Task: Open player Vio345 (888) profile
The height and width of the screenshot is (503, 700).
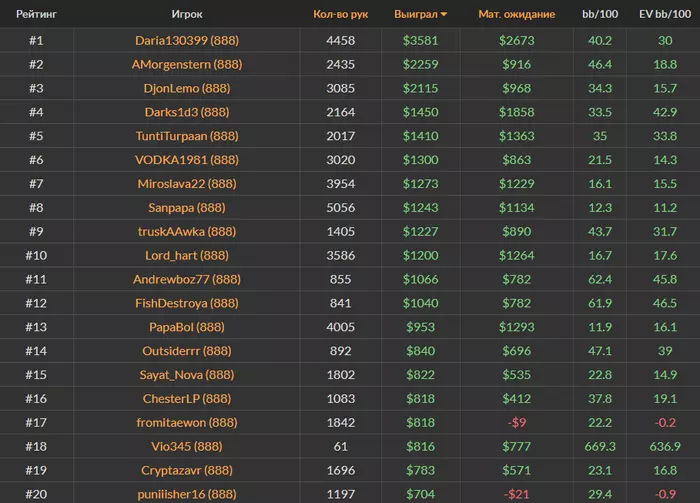Action: click(x=187, y=447)
